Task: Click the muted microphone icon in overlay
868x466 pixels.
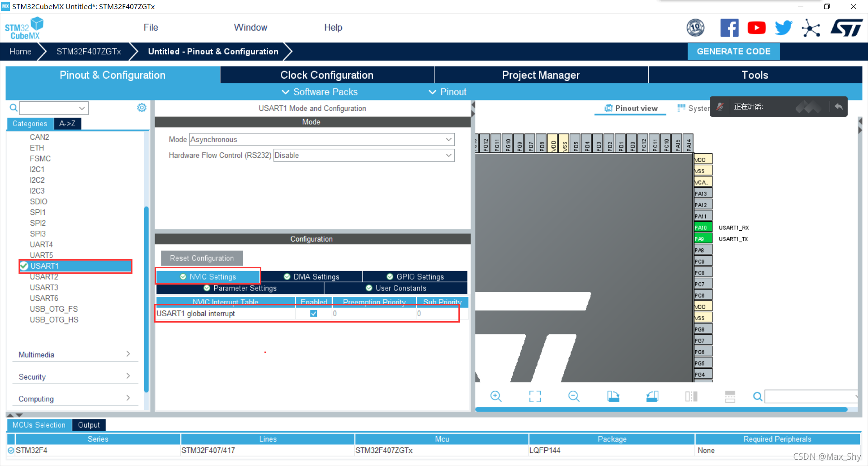Action: [x=720, y=107]
